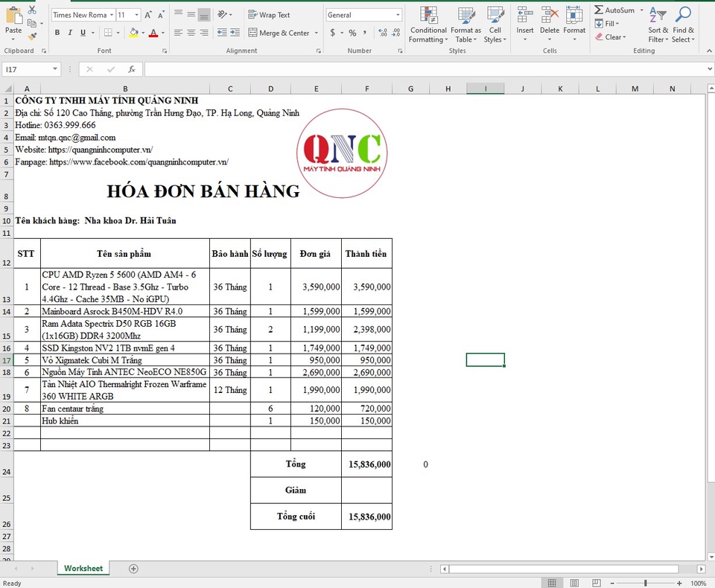Click Accounting dollar format icon
The width and height of the screenshot is (715, 588).
coord(332,33)
